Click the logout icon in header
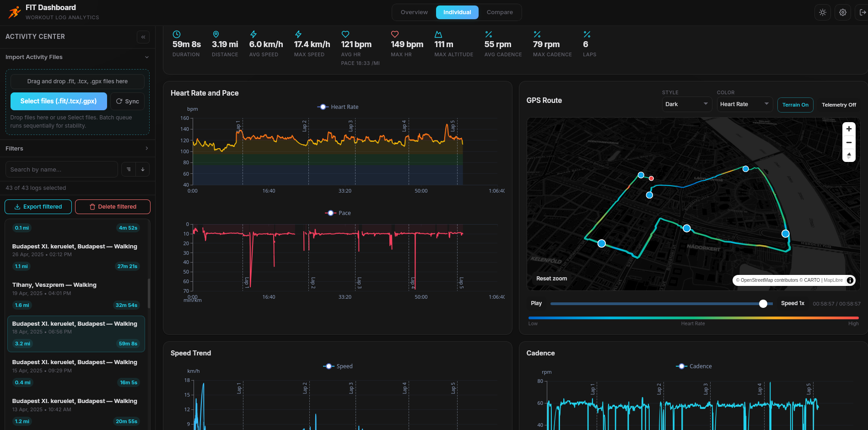Screen dimensions: 868x430 pyautogui.click(x=862, y=12)
